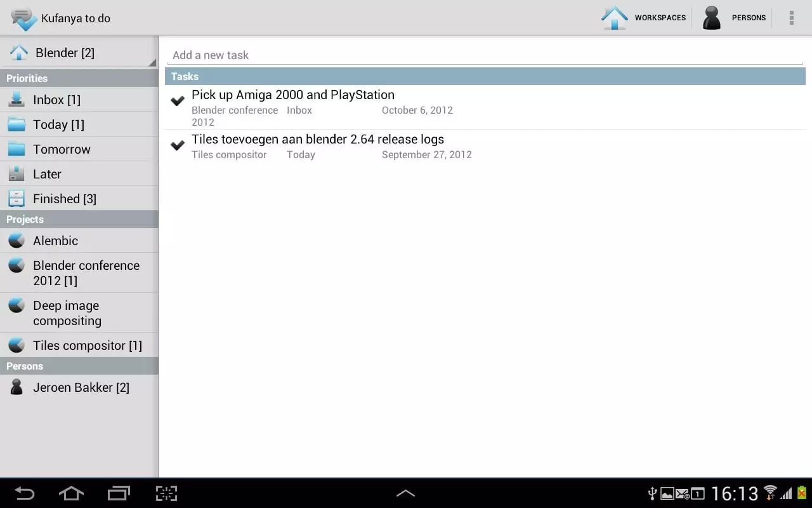Tap the email notification icon in status bar
The height and width of the screenshot is (508, 812).
point(682,493)
